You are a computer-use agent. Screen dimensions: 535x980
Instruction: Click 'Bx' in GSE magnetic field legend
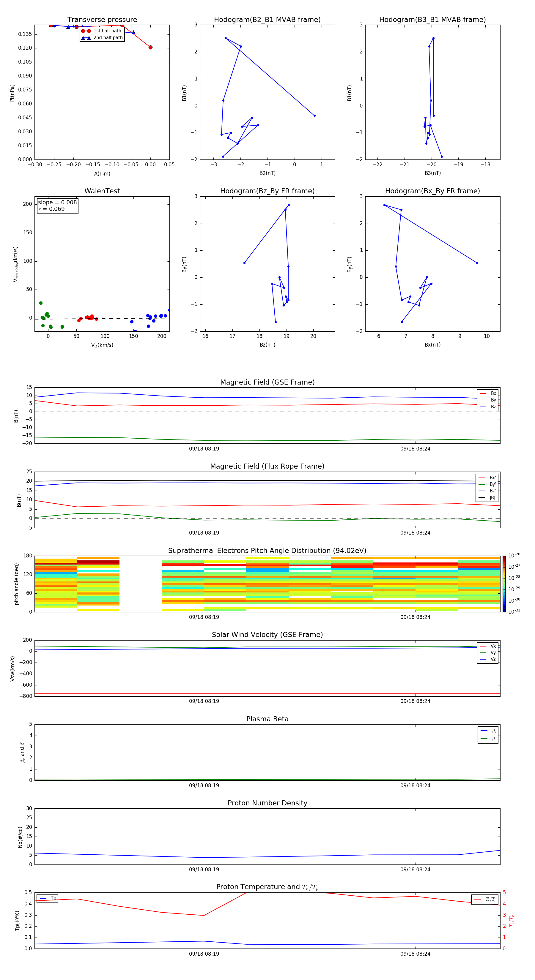tap(488, 393)
